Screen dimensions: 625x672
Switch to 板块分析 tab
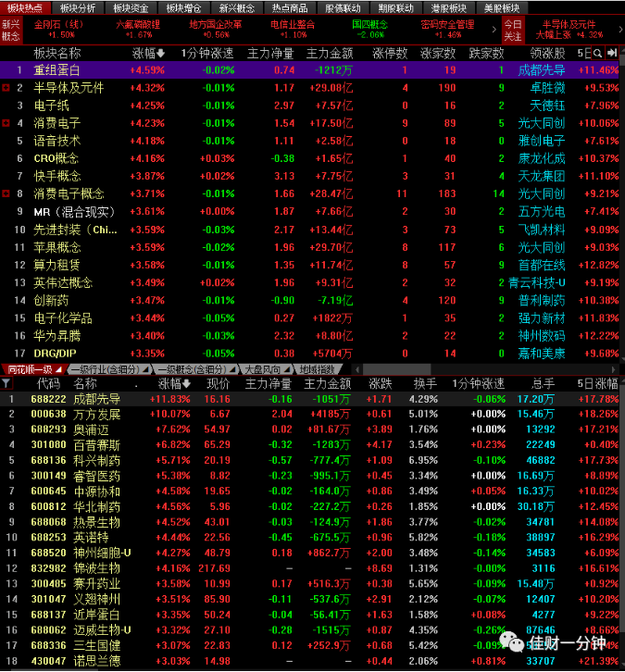coord(78,7)
